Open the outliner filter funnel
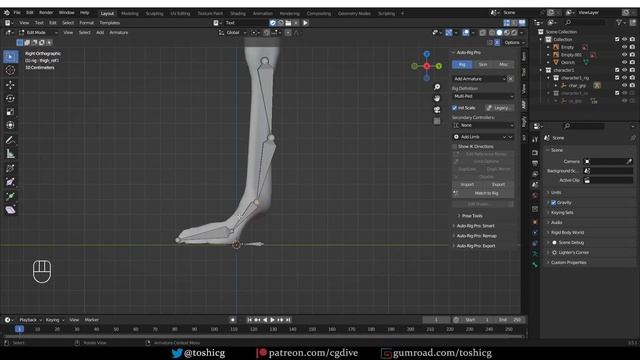The image size is (640, 360). pos(620,23)
